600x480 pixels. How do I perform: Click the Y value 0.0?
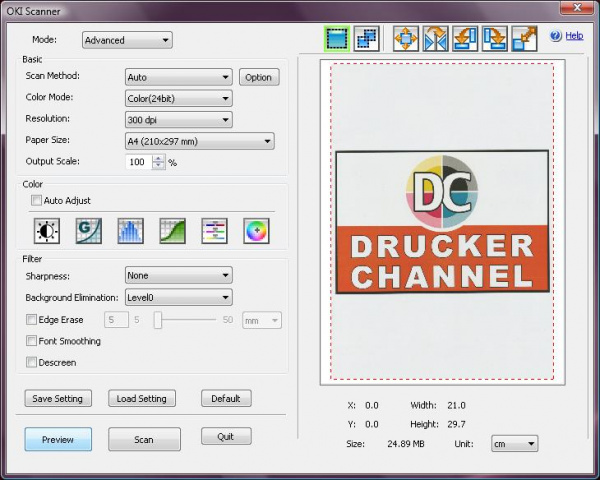(x=372, y=424)
